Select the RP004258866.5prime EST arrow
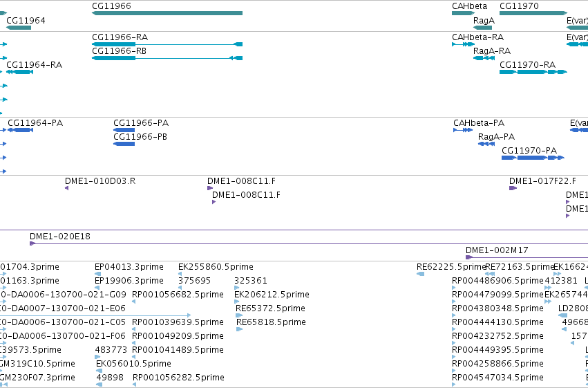 (x=454, y=371)
